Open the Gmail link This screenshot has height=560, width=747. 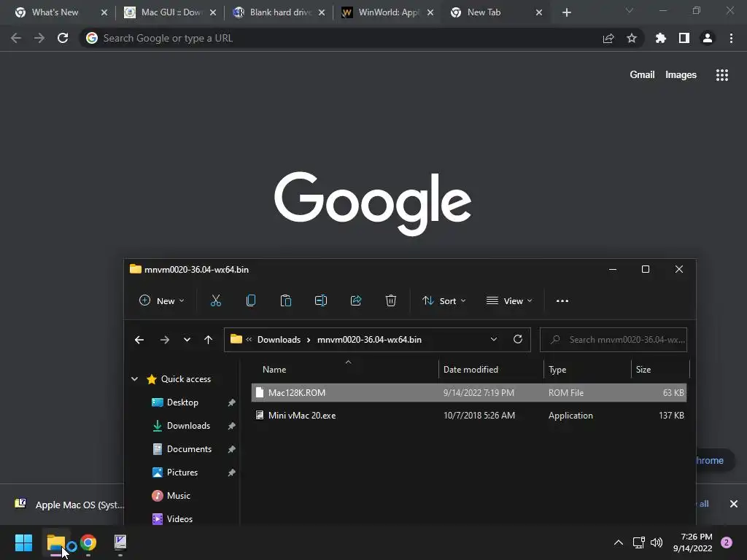642,75
